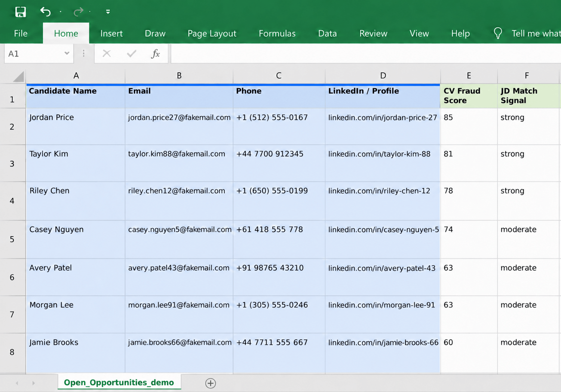Click Jordan Price's fraud score 85 cell
This screenshot has width=561, height=392.
[469, 127]
